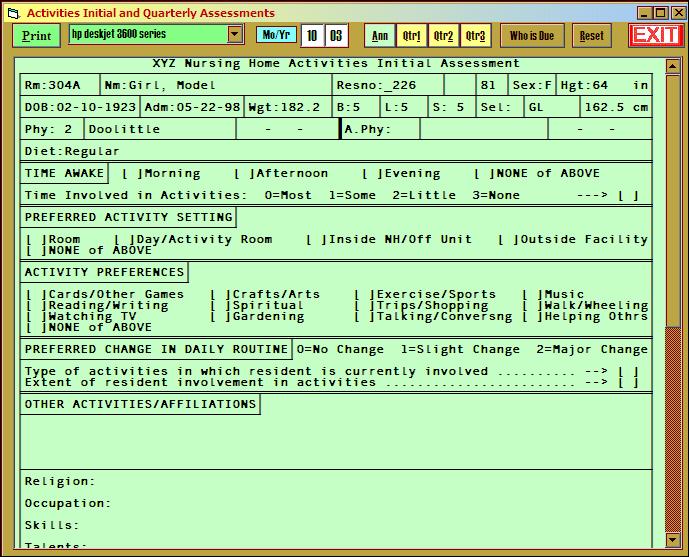Check the Afternoon time awake box
Viewport: 689px width, 557px height.
tap(244, 174)
